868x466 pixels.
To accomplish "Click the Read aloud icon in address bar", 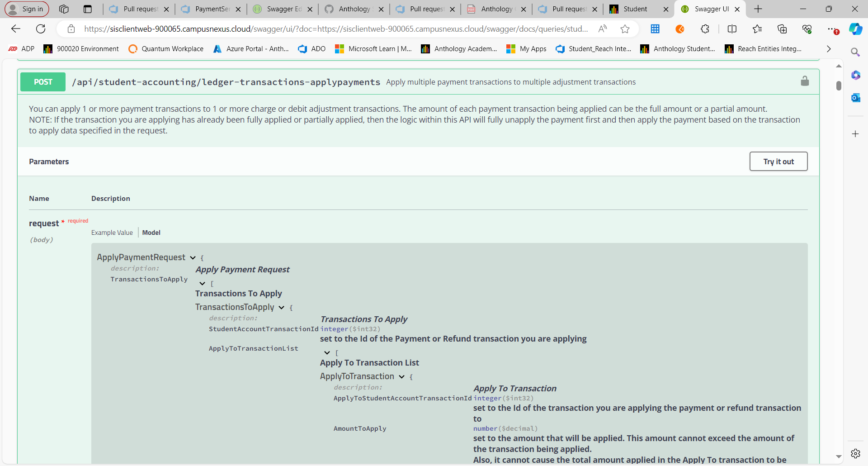I will [x=603, y=29].
